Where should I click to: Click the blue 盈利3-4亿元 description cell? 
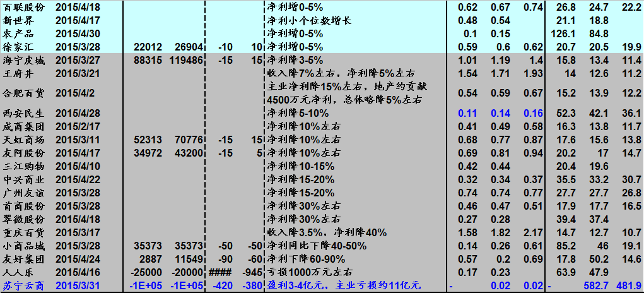tap(343, 285)
